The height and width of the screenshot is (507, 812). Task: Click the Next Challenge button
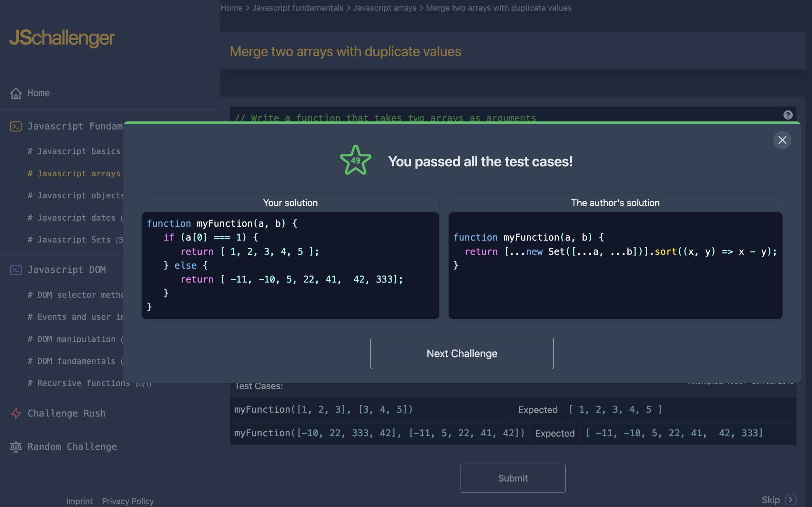(462, 353)
